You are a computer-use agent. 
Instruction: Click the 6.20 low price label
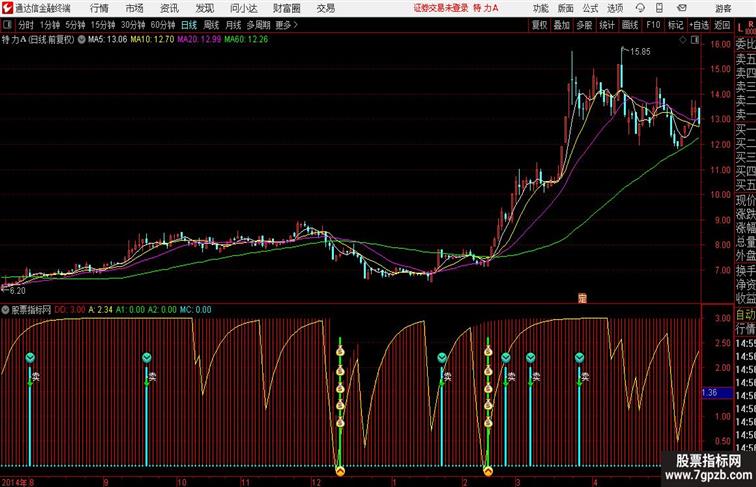17,291
